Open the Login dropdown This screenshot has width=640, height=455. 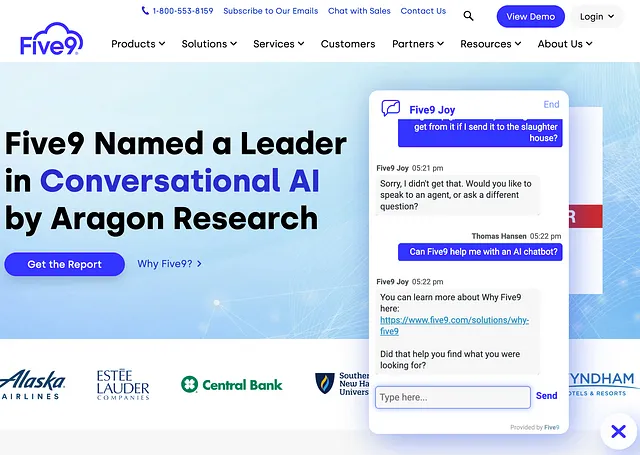point(597,17)
